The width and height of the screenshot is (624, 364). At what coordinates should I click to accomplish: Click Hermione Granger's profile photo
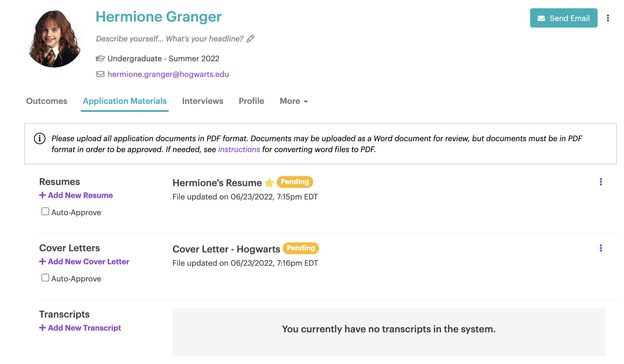(54, 38)
